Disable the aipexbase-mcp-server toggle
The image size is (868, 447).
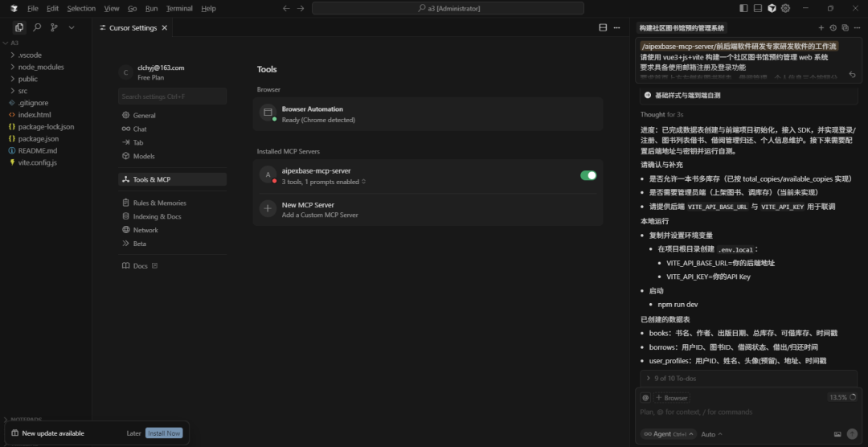pos(588,175)
